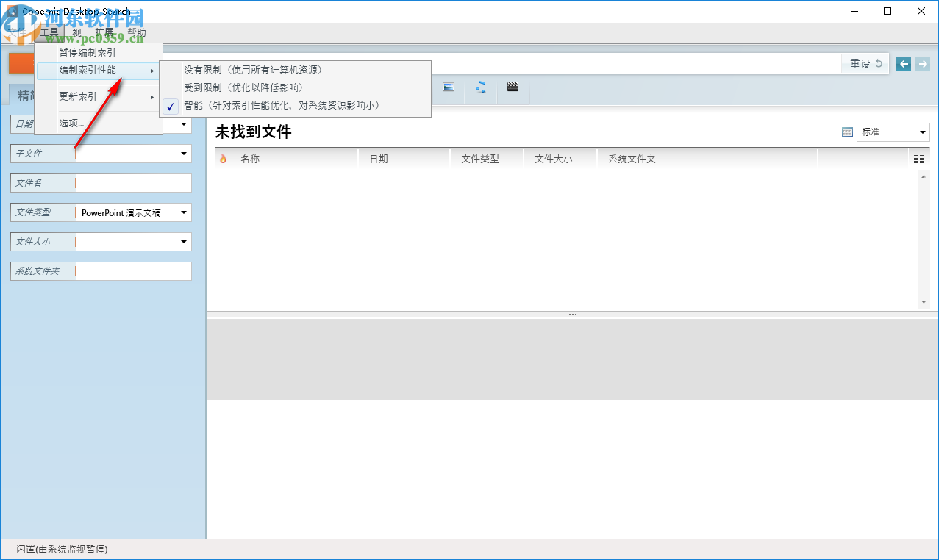Click the forward navigation arrow button

(x=922, y=64)
